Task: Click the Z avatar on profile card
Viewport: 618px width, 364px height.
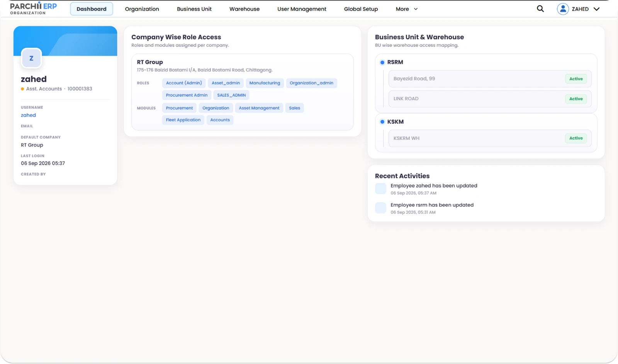Action: coord(31,58)
